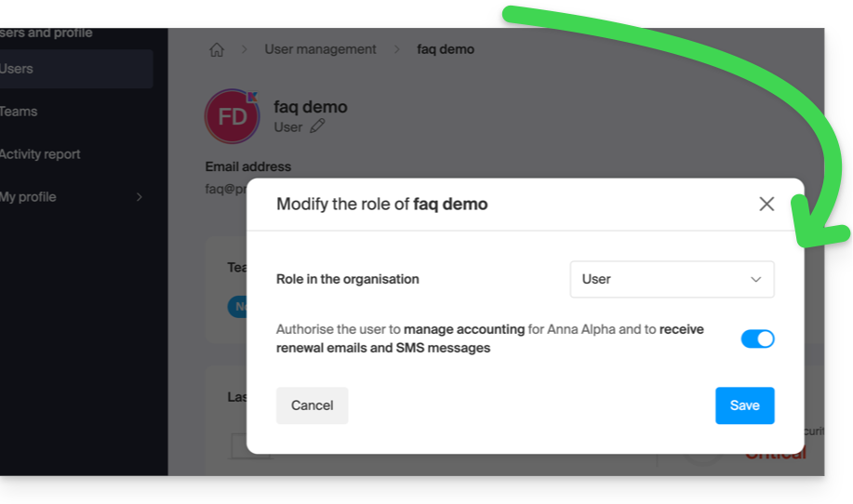Image resolution: width=853 pixels, height=504 pixels.
Task: Click the FD avatar circle
Action: point(232,117)
